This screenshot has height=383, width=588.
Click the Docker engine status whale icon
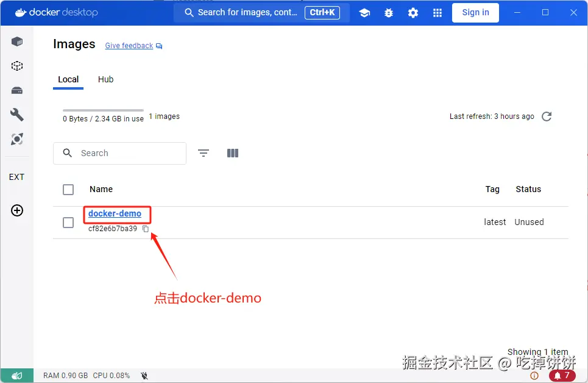click(x=17, y=376)
